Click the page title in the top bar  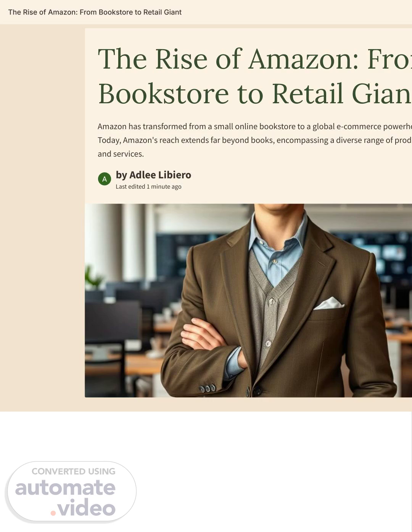tap(95, 12)
